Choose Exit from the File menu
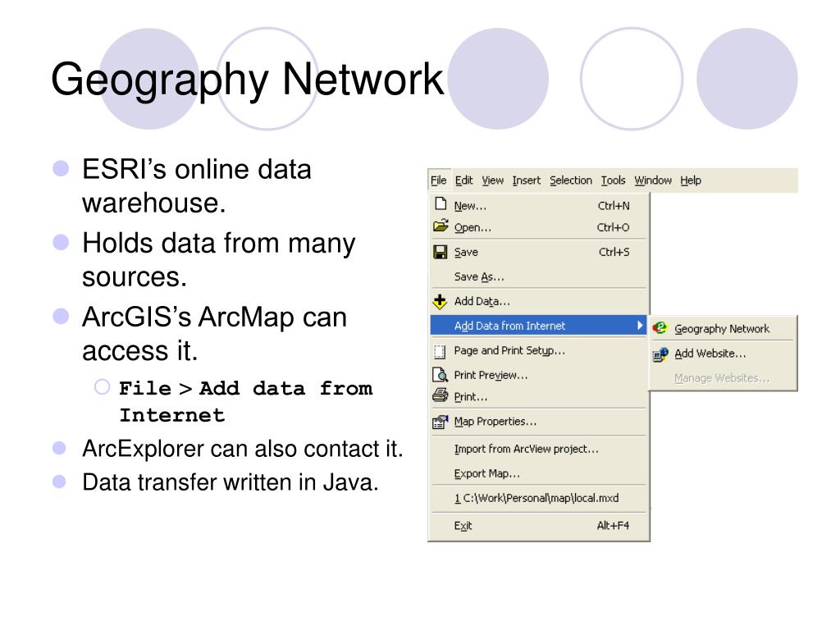 point(538,526)
